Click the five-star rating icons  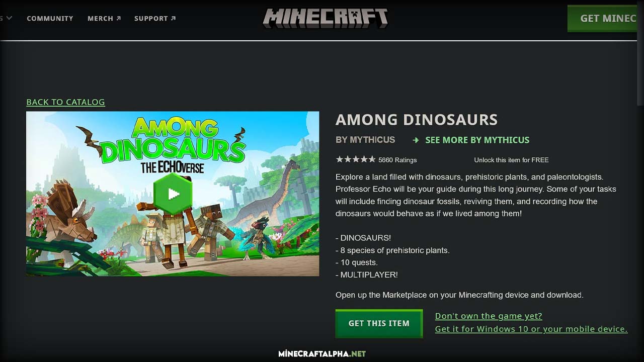[x=356, y=159]
